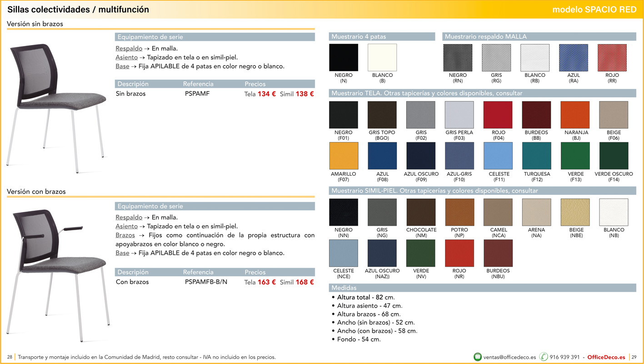Click the reference code PSPAMFB-B/N
644x364 pixels.
[x=206, y=282]
